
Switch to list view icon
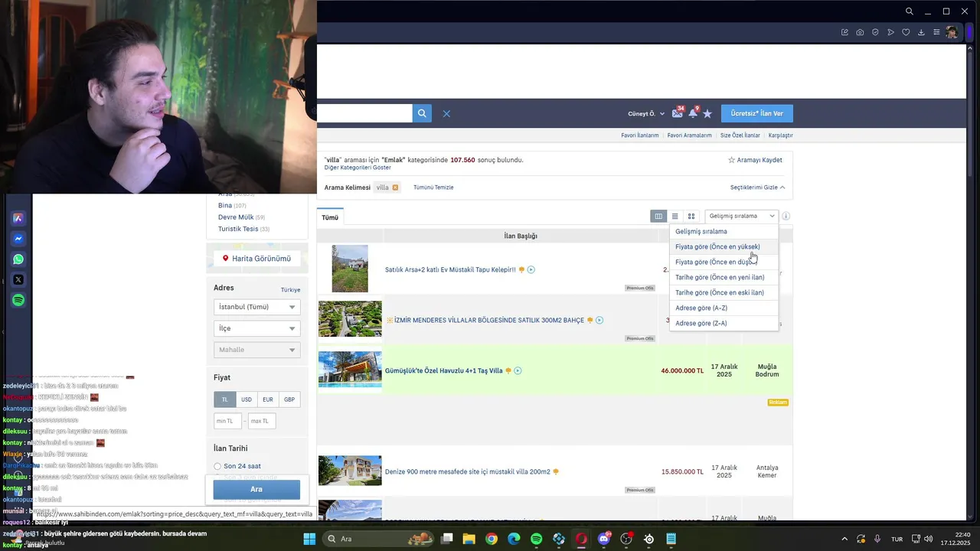tap(675, 217)
